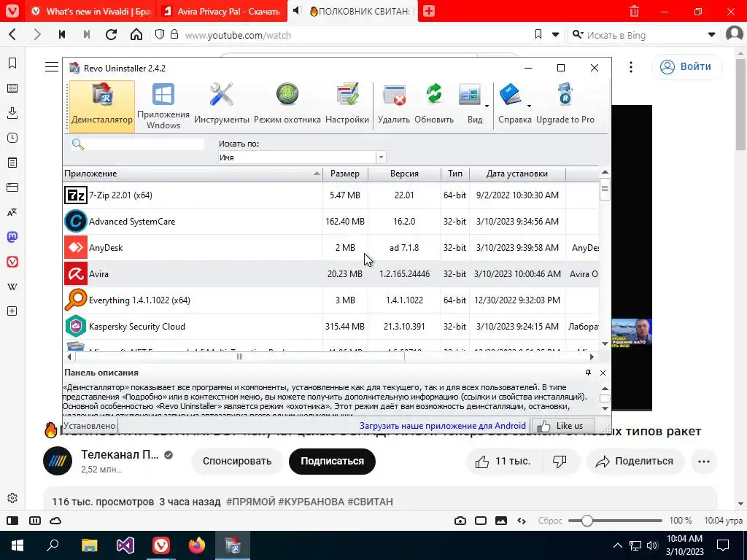Open the Искать по Имя combo box
747x560 pixels.
(301, 157)
